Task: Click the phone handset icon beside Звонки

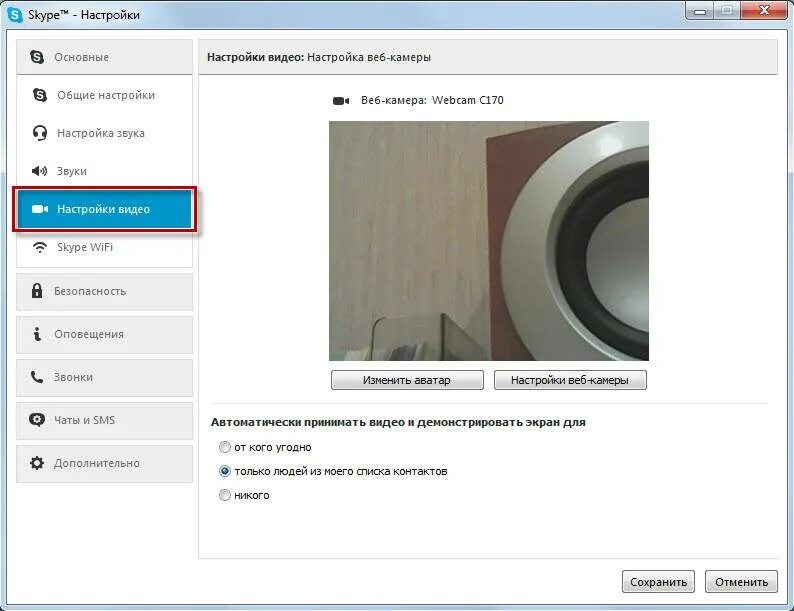Action: (37, 377)
